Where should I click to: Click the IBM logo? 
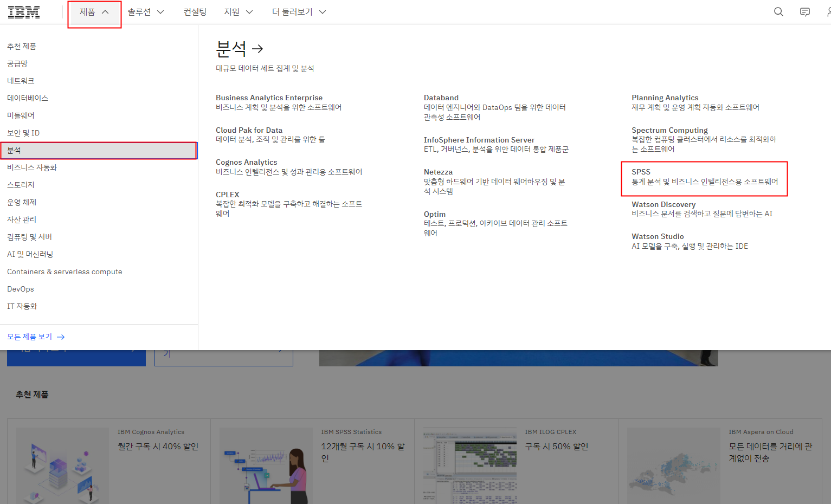24,12
